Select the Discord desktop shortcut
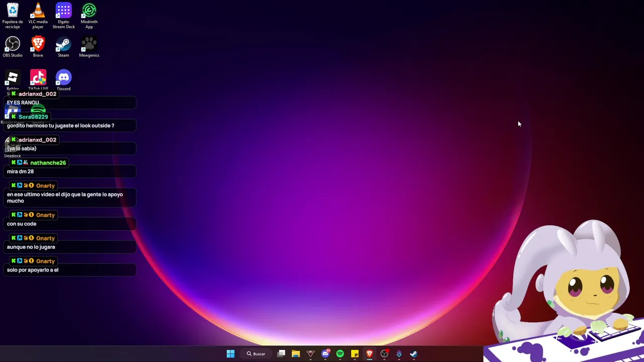 (x=63, y=80)
